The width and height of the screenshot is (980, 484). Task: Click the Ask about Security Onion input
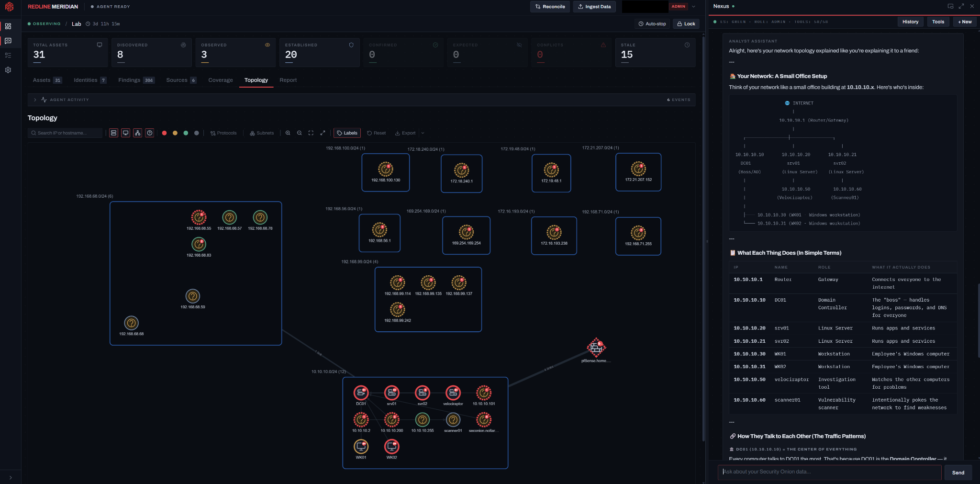click(829, 472)
